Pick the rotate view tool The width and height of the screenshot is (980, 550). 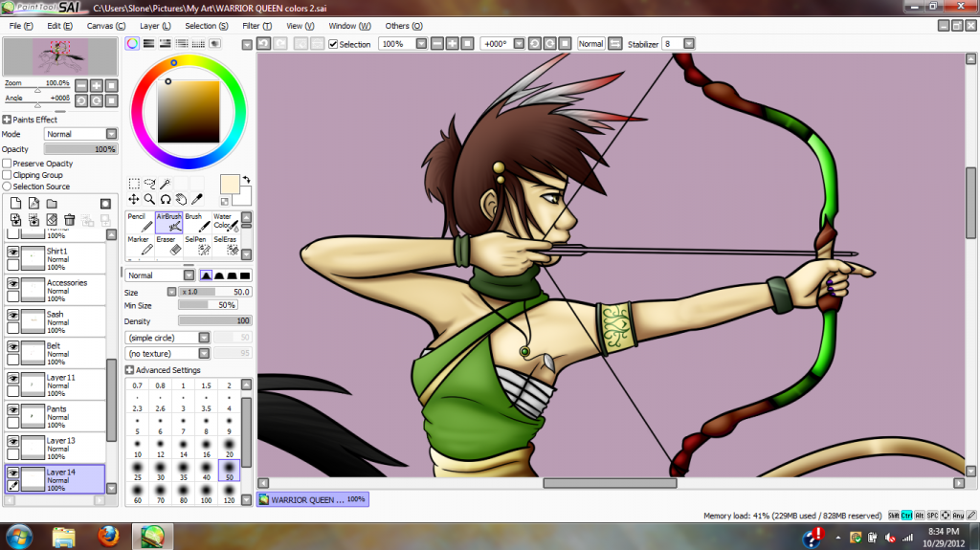(x=165, y=199)
